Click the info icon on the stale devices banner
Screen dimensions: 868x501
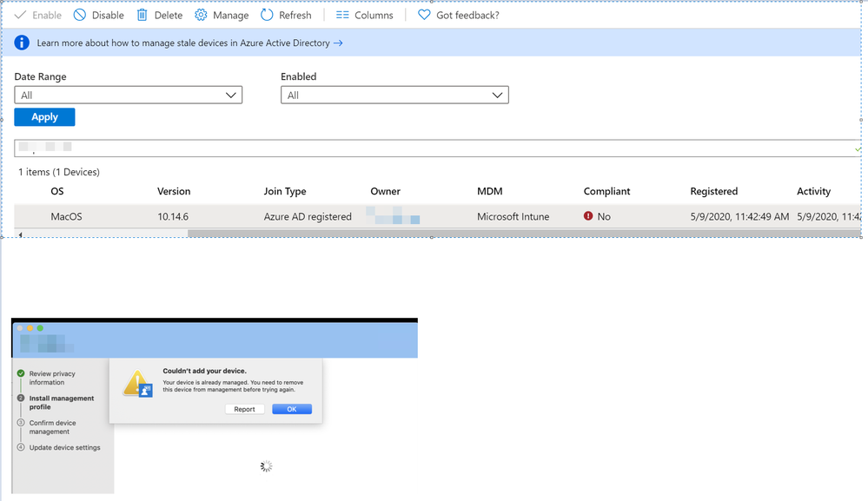[x=22, y=43]
